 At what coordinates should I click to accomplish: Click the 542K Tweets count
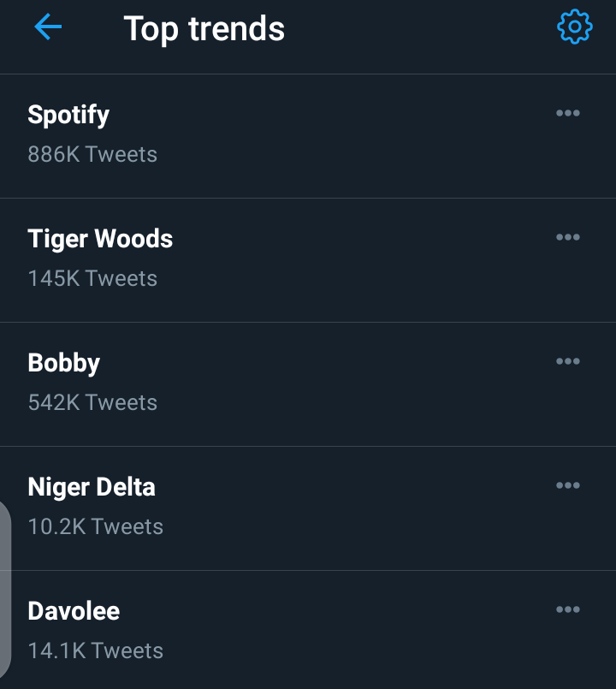point(92,402)
